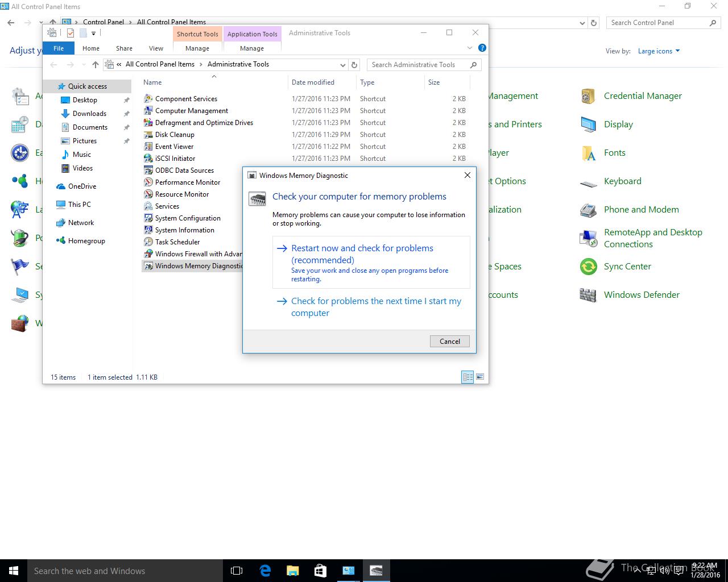Select Task Scheduler icon
This screenshot has height=582, width=728.
[148, 242]
